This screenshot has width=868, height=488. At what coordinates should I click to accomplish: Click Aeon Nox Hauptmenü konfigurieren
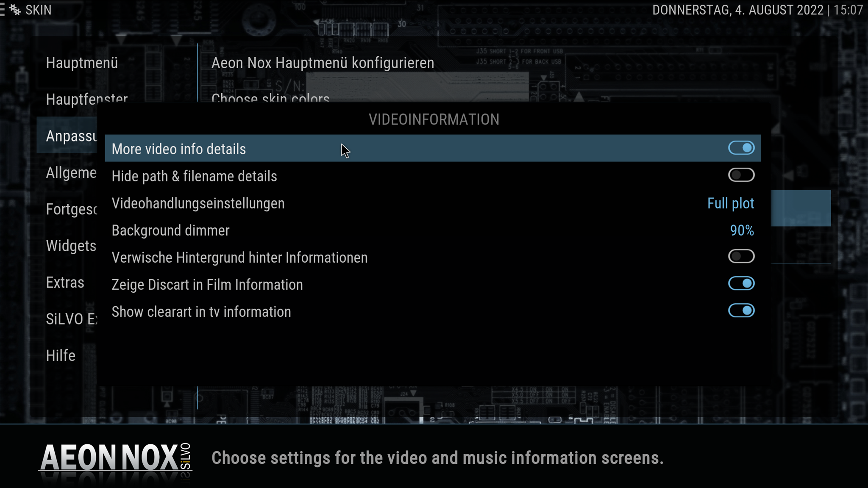(x=323, y=63)
